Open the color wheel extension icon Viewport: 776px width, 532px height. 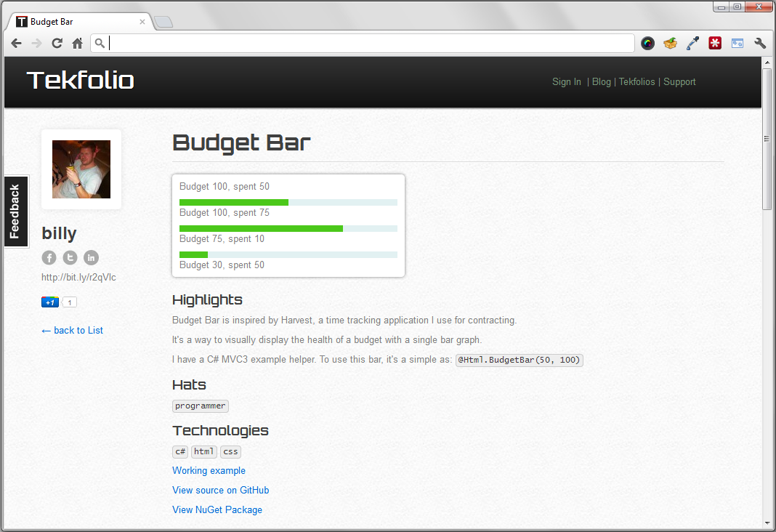[647, 43]
